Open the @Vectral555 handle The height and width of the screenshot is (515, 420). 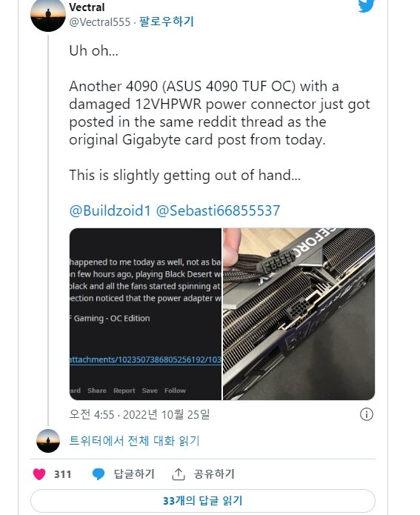tap(100, 22)
